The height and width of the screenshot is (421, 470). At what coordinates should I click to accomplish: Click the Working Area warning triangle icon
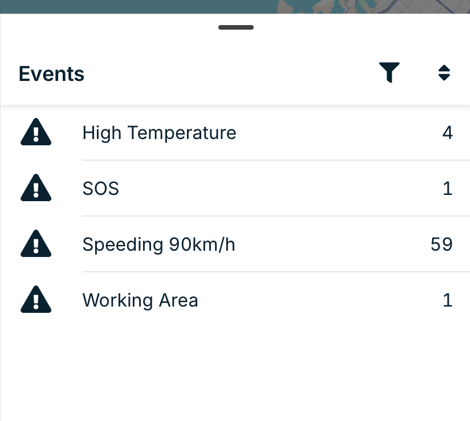click(36, 299)
